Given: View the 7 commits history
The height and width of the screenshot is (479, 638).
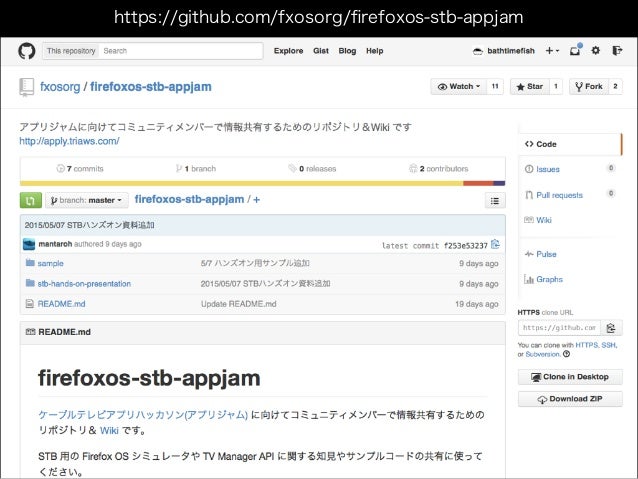Looking at the screenshot, I should [x=80, y=168].
